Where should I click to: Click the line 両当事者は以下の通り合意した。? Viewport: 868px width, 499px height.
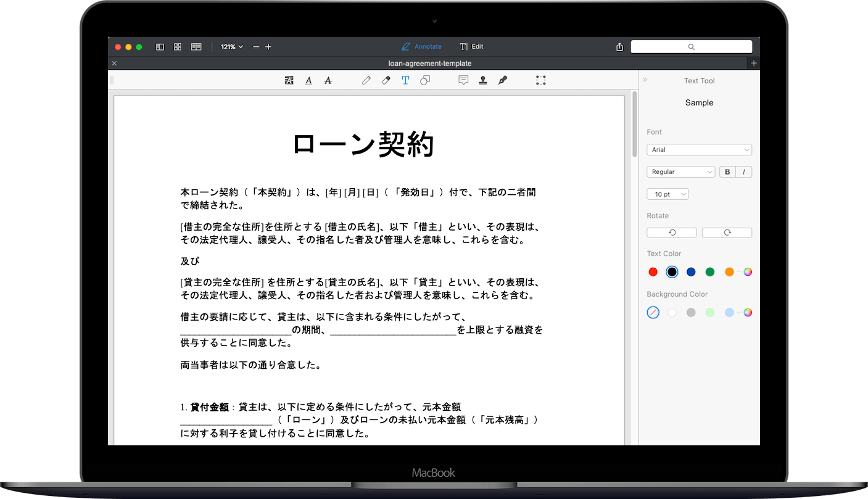click(251, 365)
